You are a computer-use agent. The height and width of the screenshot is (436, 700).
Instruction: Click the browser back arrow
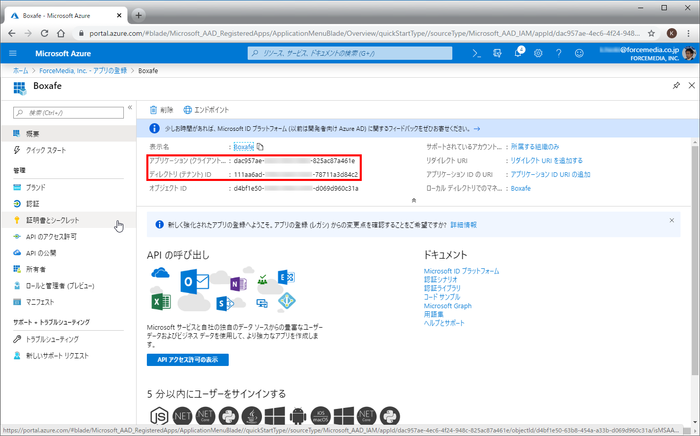click(12, 33)
